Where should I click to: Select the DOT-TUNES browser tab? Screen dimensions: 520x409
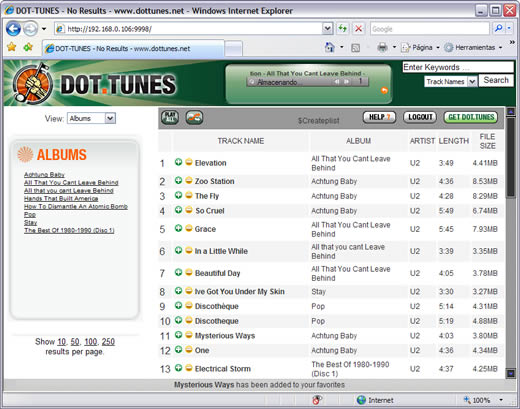coord(133,48)
